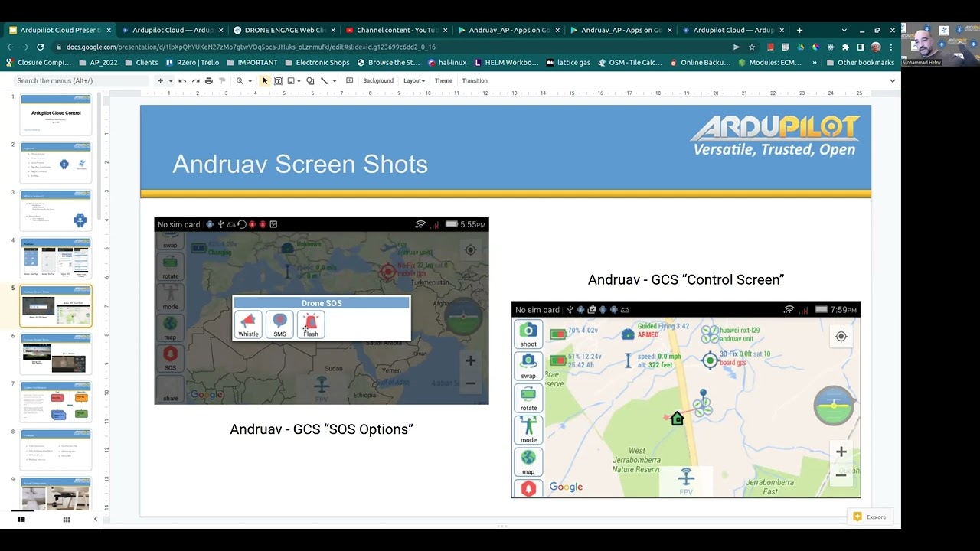The image size is (980, 551).
Task: Select slide 6 thumbnail in filmstrip
Action: (x=56, y=354)
